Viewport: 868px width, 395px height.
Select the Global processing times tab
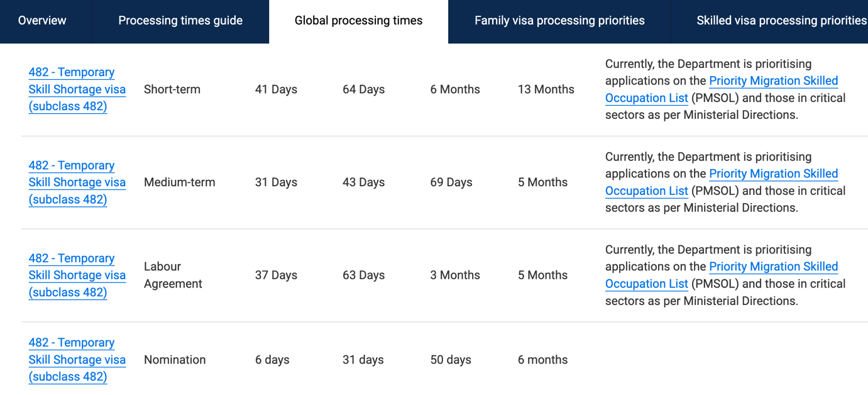pyautogui.click(x=358, y=20)
